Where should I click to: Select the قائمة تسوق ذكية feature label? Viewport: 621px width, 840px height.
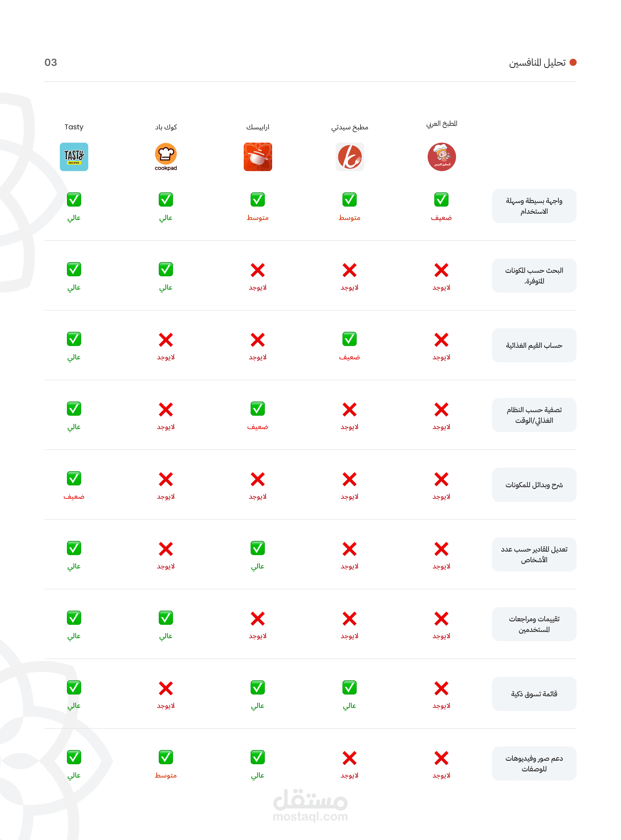coord(534,694)
